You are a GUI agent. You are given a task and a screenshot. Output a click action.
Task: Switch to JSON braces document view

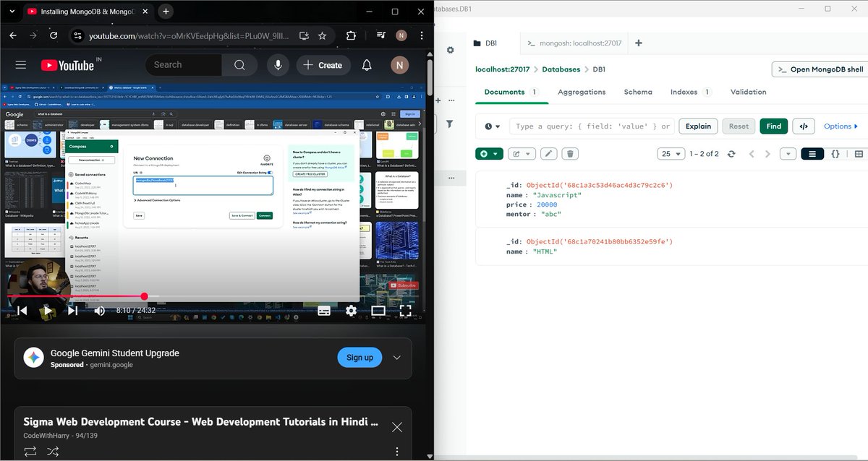point(835,154)
